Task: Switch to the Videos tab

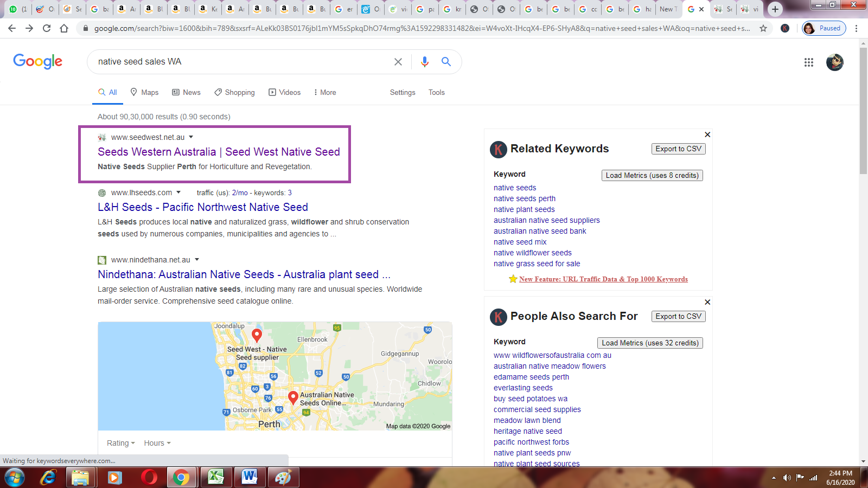Action: click(x=285, y=92)
